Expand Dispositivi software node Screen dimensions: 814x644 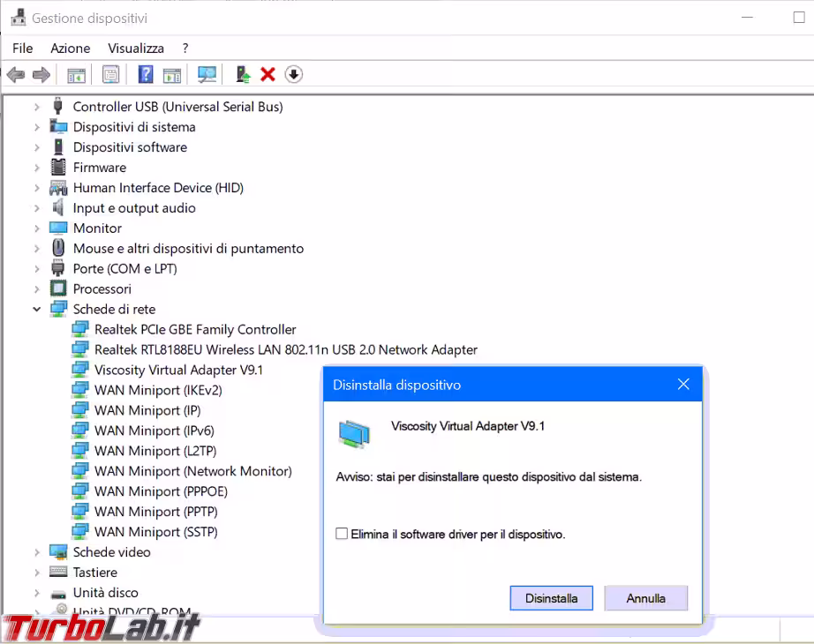click(36, 146)
